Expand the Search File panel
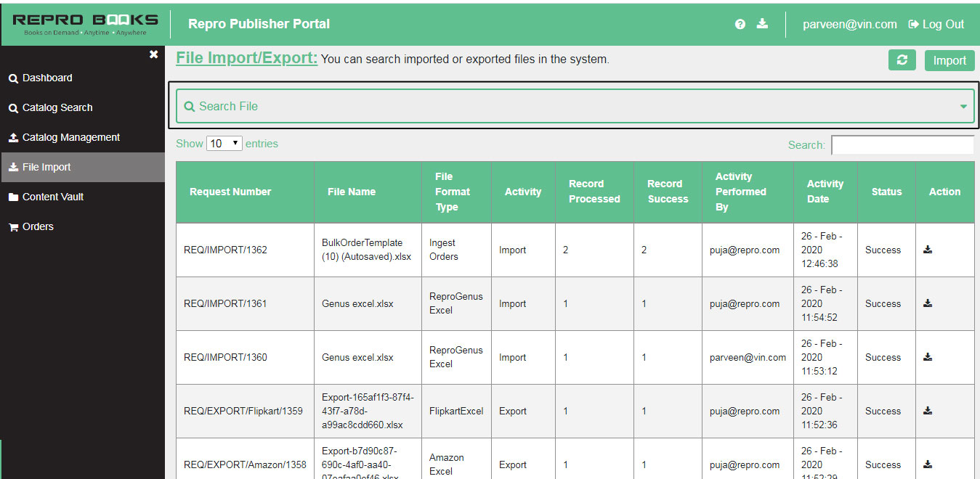This screenshot has height=479, width=980. (x=574, y=105)
